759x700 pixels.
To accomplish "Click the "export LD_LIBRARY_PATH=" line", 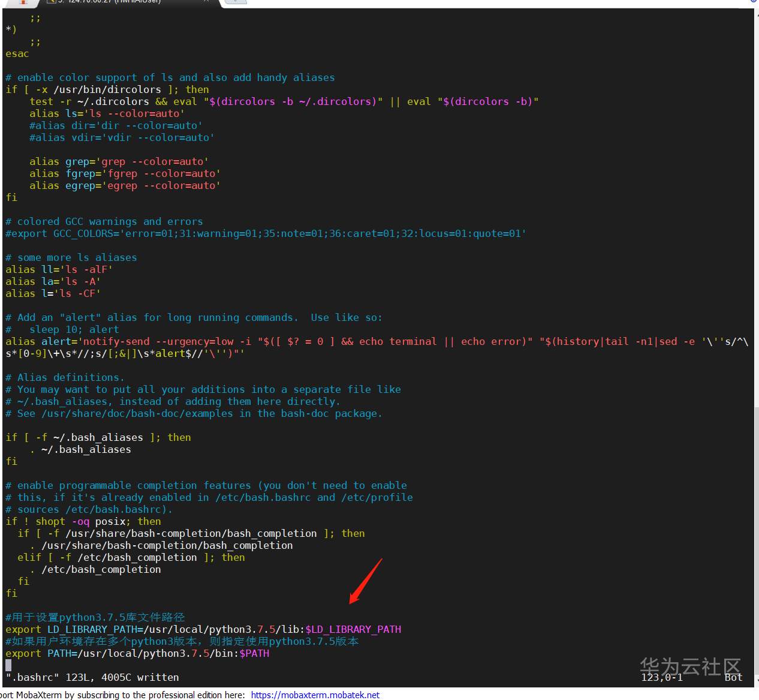I will point(203,629).
